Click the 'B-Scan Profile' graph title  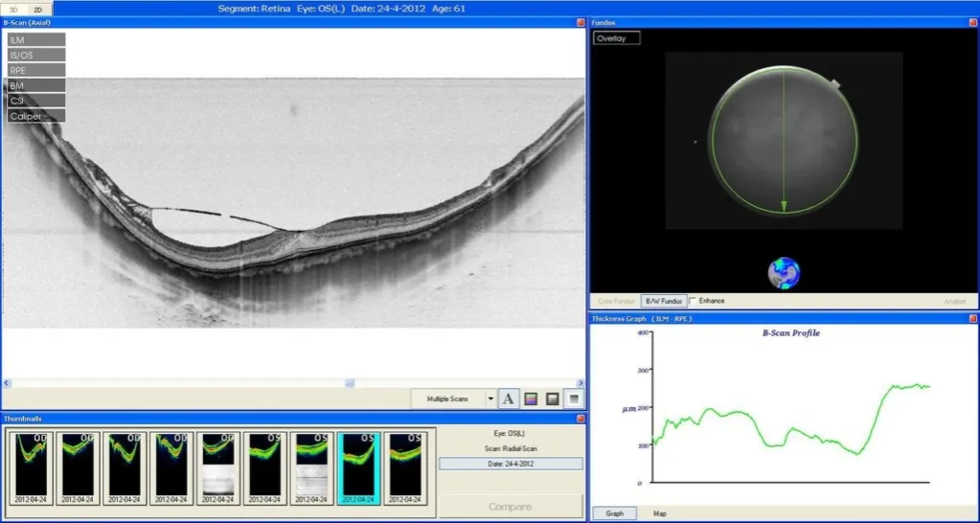[x=790, y=333]
